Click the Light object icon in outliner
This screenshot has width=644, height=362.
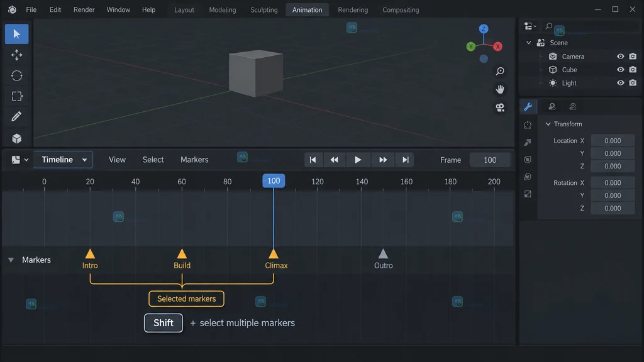(x=553, y=83)
